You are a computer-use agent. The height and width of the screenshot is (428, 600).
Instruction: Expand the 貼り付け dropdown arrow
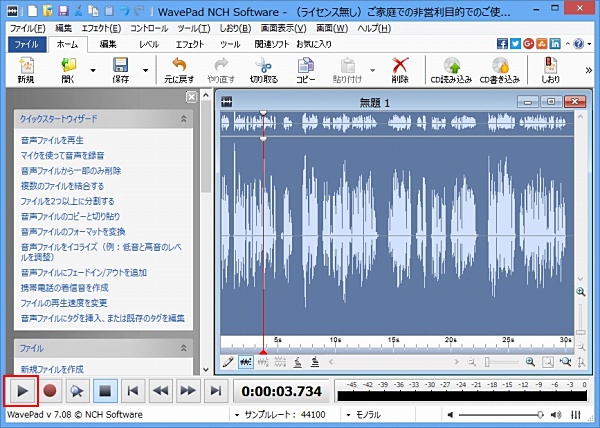(x=372, y=70)
